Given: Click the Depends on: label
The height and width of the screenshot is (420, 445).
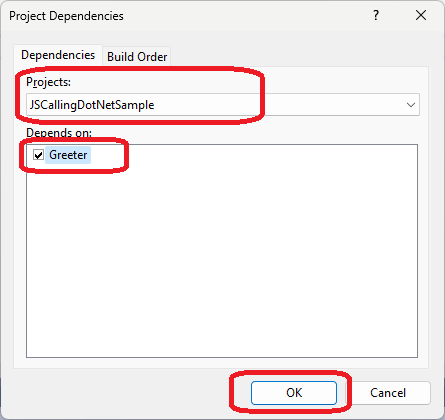Looking at the screenshot, I should [x=59, y=133].
